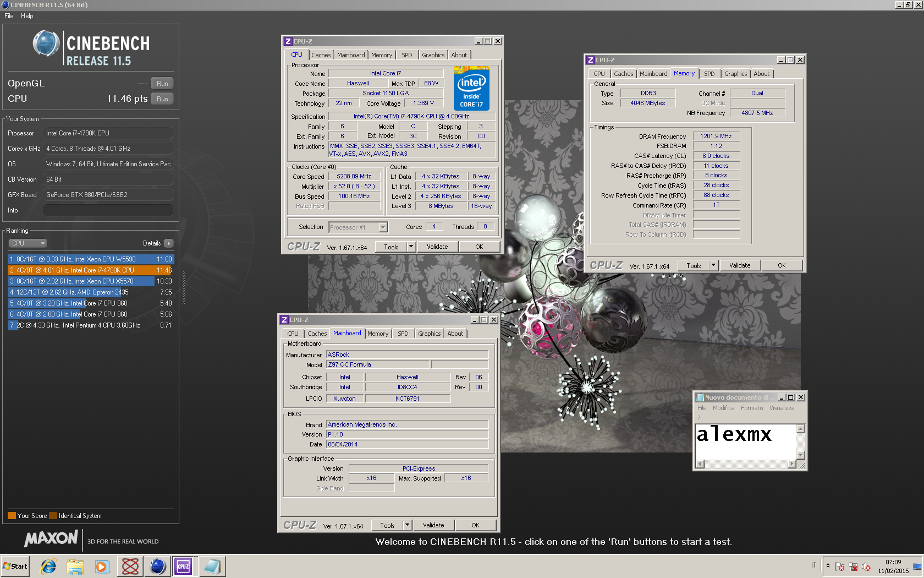Click Validate in the Memory window
The width and height of the screenshot is (924, 578).
coord(740,265)
